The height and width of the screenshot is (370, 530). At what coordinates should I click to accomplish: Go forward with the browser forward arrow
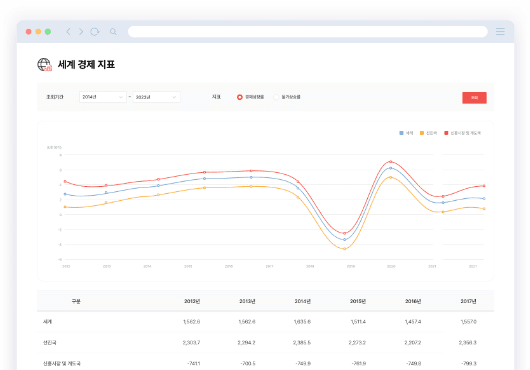(81, 31)
